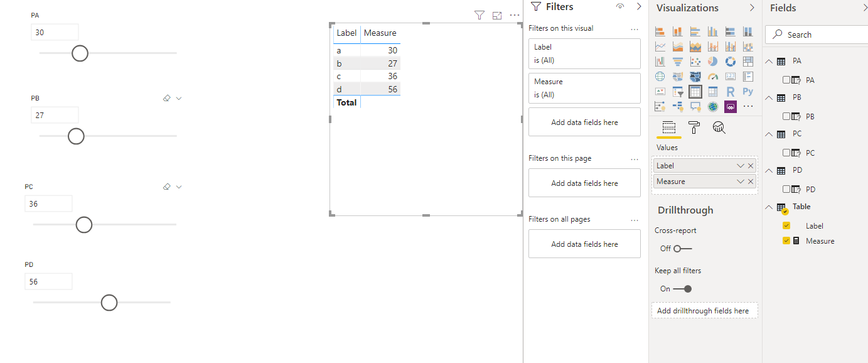
Task: Click the PA slider handle
Action: coord(80,53)
